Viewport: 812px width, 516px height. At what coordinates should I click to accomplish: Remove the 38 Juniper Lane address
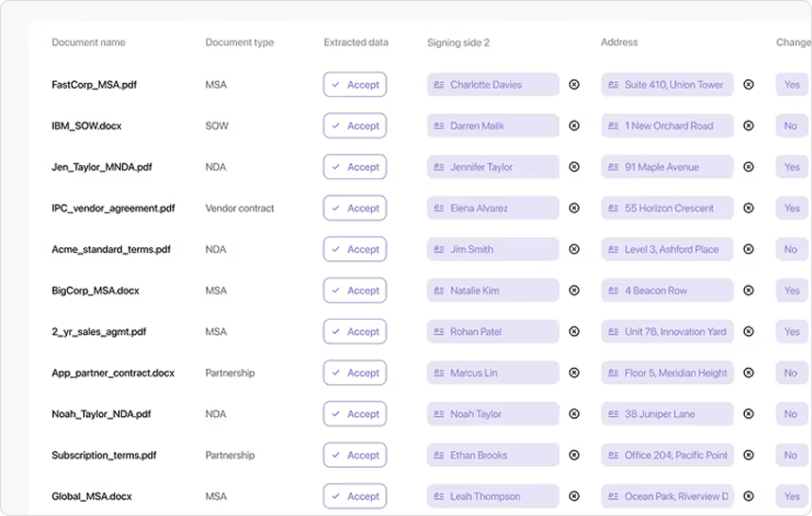[749, 414]
